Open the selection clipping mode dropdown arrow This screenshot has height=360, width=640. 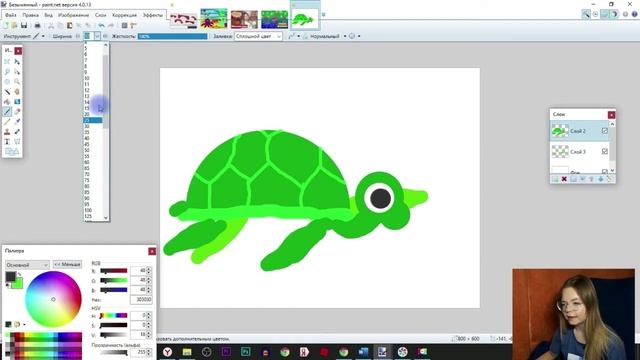359,36
